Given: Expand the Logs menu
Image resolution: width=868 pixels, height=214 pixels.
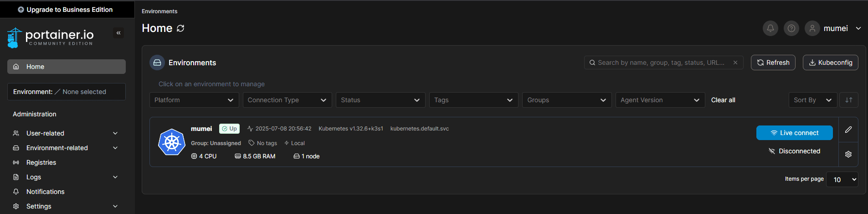Looking at the screenshot, I should click(67, 177).
